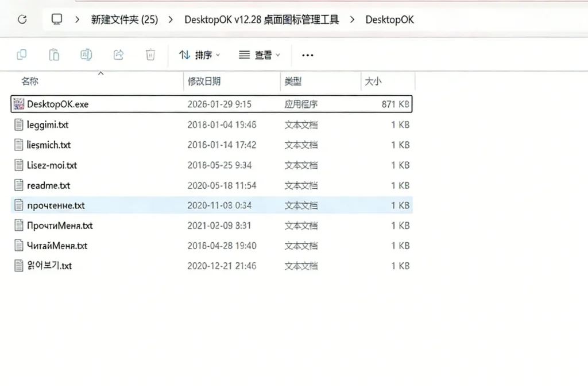Open the See more (...) menu
Screen dimensions: 588x392
307,55
